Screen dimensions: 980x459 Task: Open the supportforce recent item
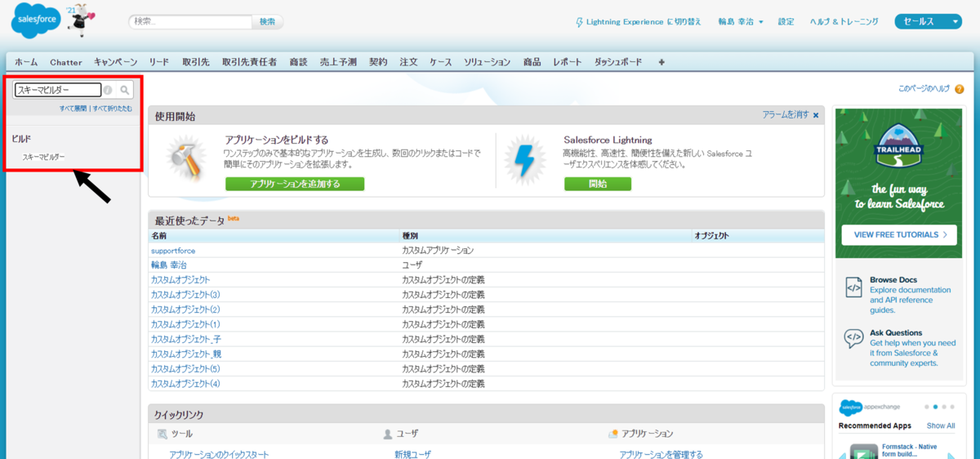[x=173, y=251]
